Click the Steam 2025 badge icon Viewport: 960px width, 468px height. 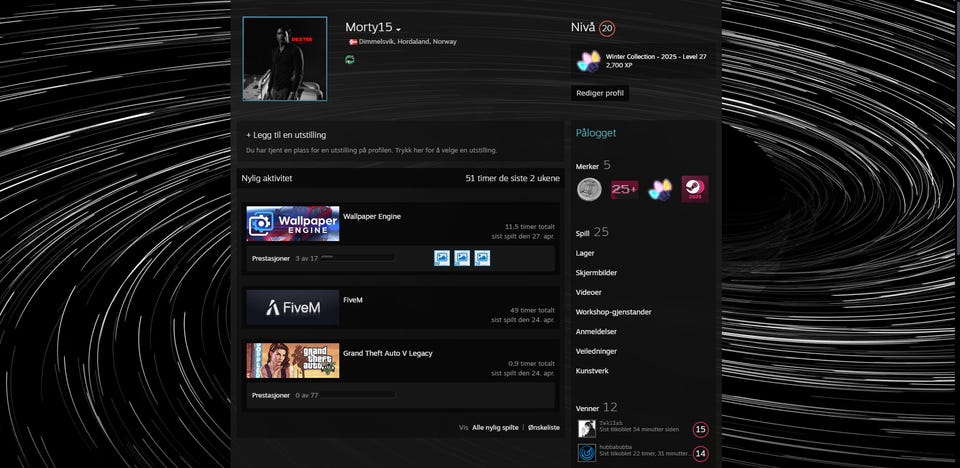coord(695,189)
